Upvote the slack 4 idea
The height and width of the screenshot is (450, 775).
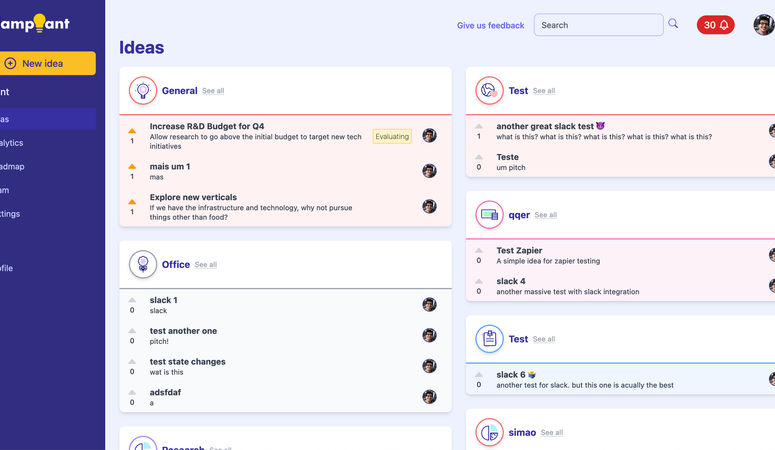tap(478, 281)
